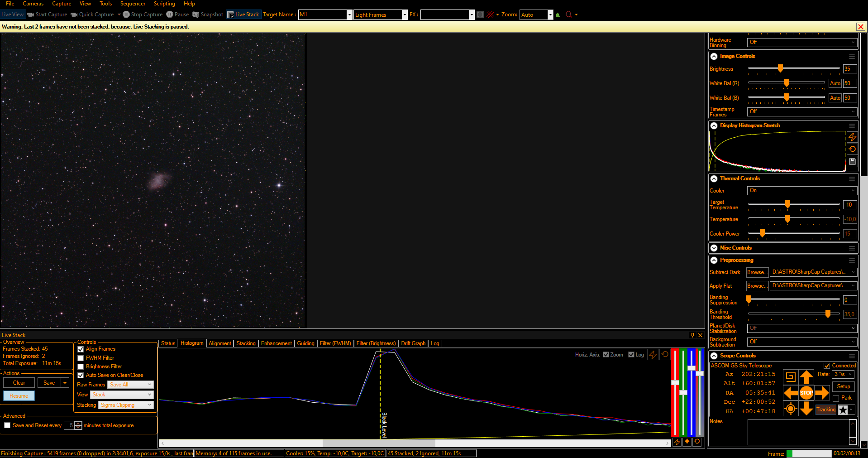Open the Target Name dropdown
Image resolution: width=868 pixels, height=458 pixels.
[x=349, y=15]
